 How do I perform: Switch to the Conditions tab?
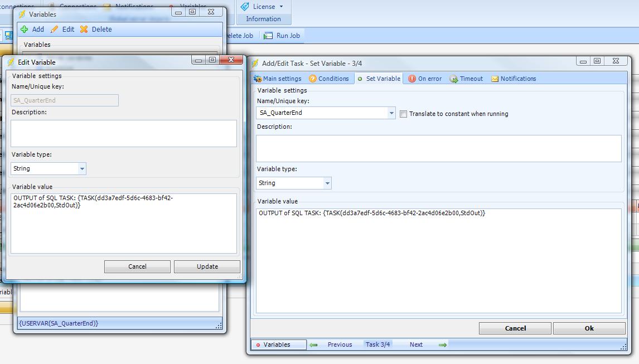(329, 79)
